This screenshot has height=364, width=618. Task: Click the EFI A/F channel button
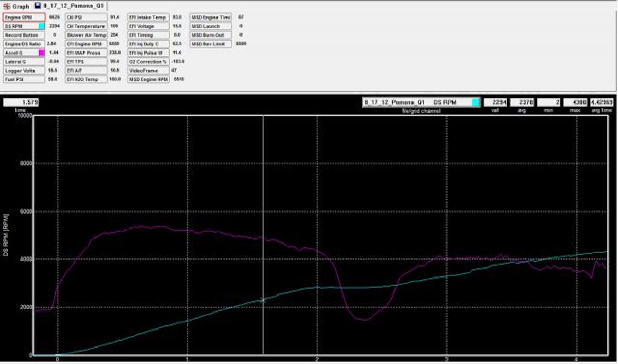(x=85, y=71)
